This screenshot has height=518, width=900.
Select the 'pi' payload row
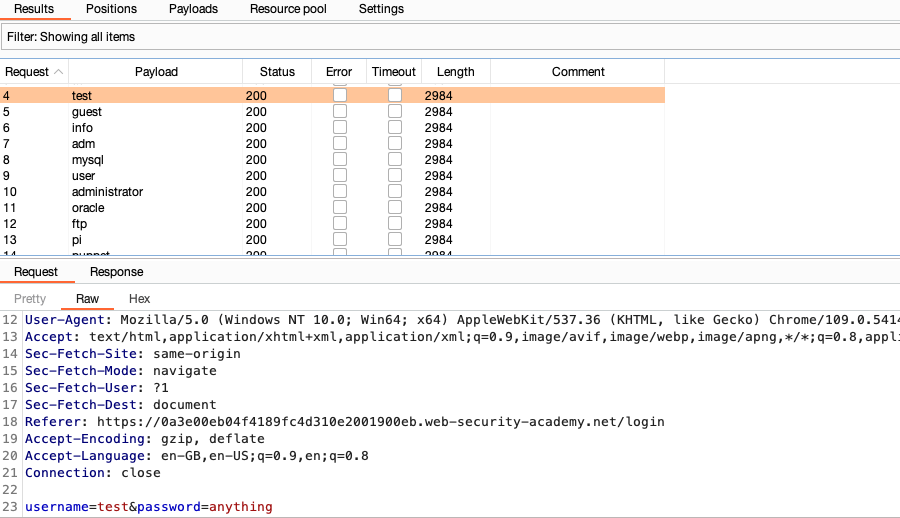pos(332,240)
